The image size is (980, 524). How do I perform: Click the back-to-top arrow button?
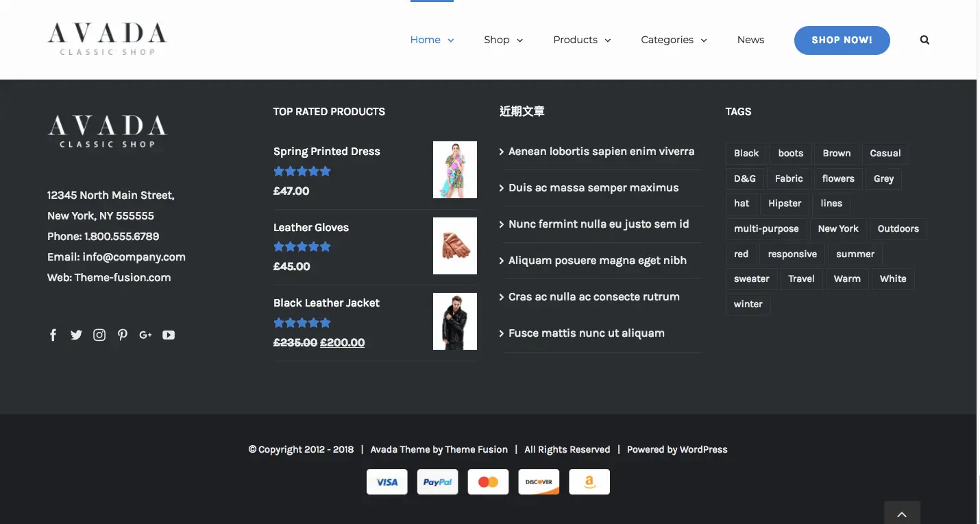902,513
